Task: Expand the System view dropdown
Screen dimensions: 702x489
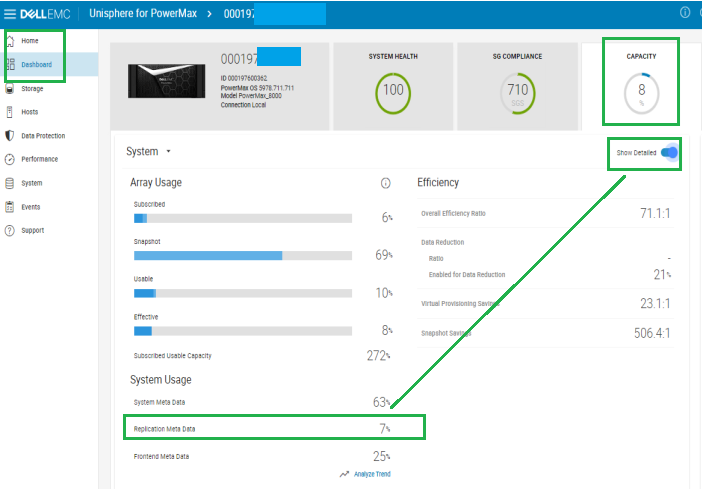Action: (169, 152)
